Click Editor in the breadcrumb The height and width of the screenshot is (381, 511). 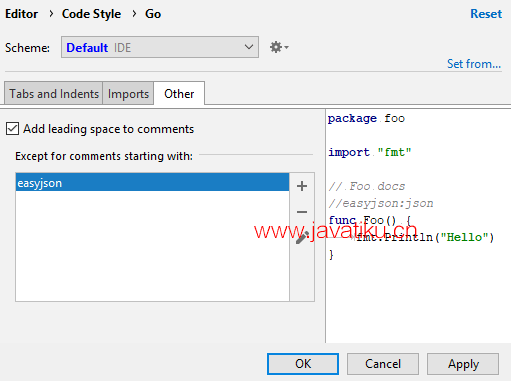(x=21, y=14)
